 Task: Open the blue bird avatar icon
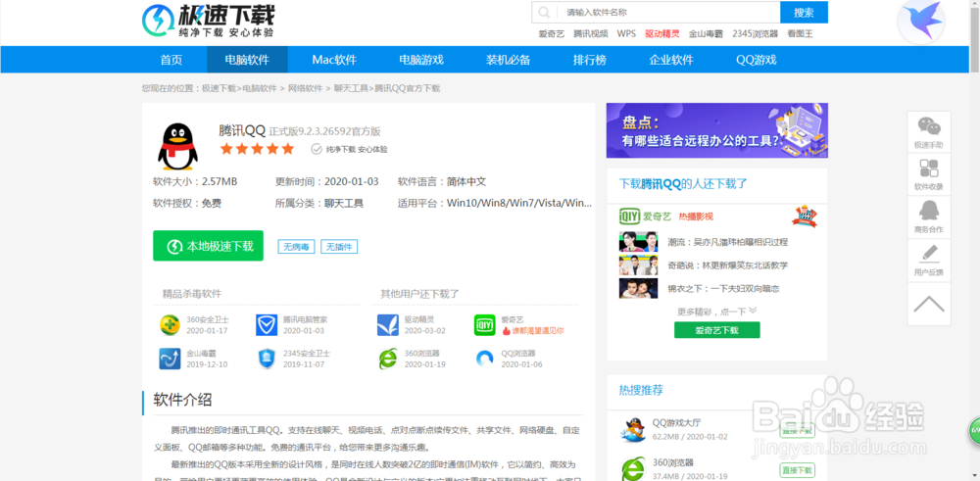[x=921, y=22]
